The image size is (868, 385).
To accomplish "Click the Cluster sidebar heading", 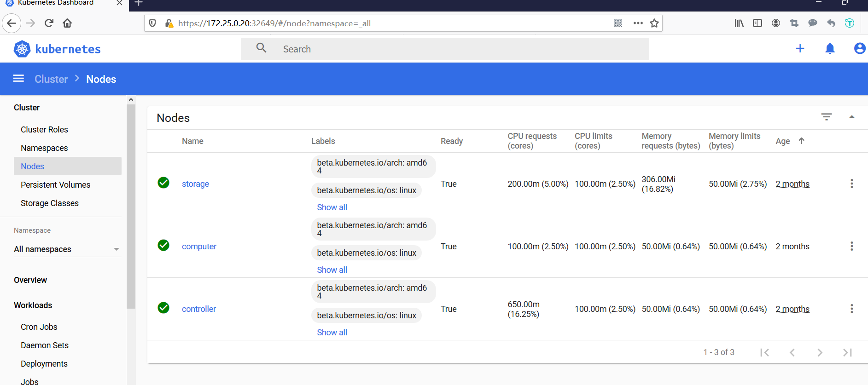I will tap(27, 107).
